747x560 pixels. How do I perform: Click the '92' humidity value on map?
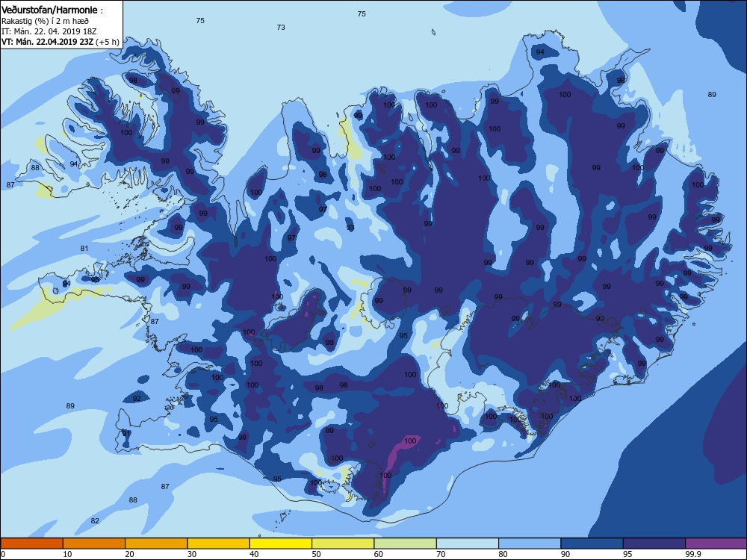pos(137,399)
